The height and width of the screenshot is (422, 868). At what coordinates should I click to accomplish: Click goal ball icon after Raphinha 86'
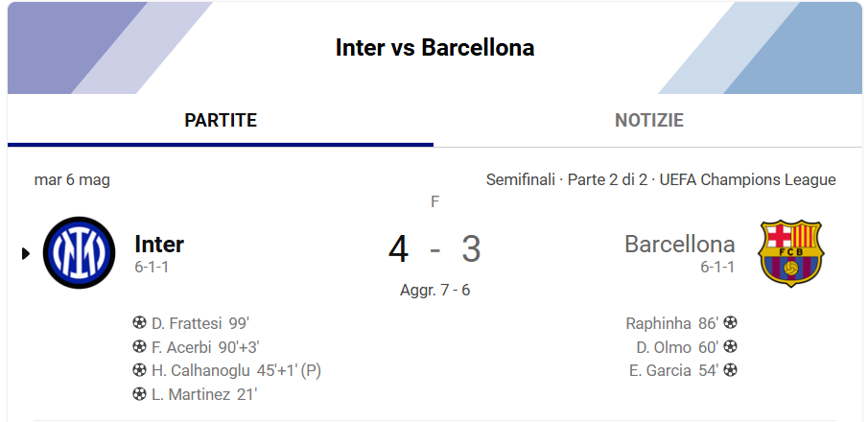(730, 322)
